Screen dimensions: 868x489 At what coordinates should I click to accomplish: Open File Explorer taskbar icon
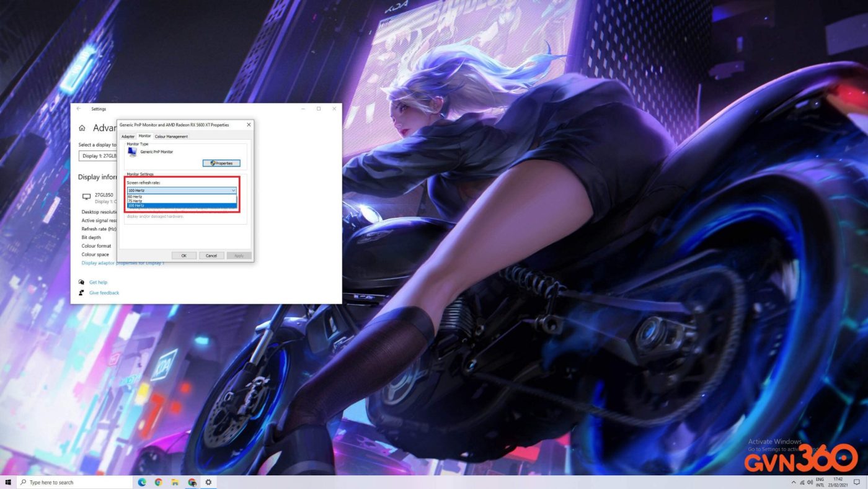[175, 482]
